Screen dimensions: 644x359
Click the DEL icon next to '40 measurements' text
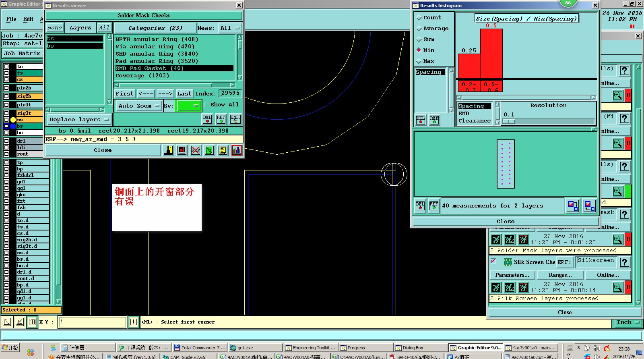point(420,206)
